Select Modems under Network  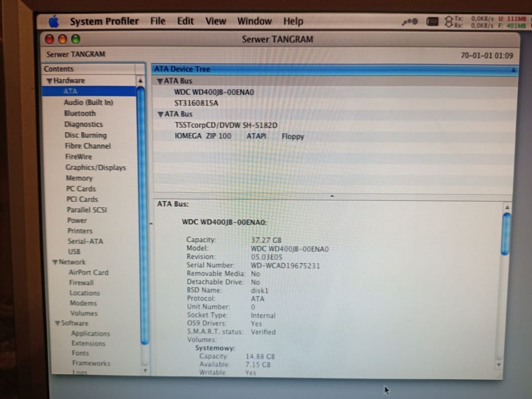click(x=83, y=303)
